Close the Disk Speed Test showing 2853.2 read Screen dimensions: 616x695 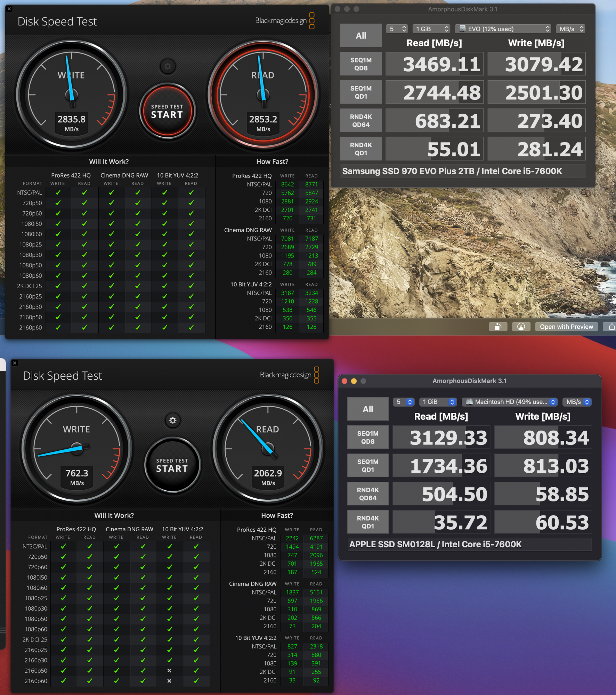9,9
